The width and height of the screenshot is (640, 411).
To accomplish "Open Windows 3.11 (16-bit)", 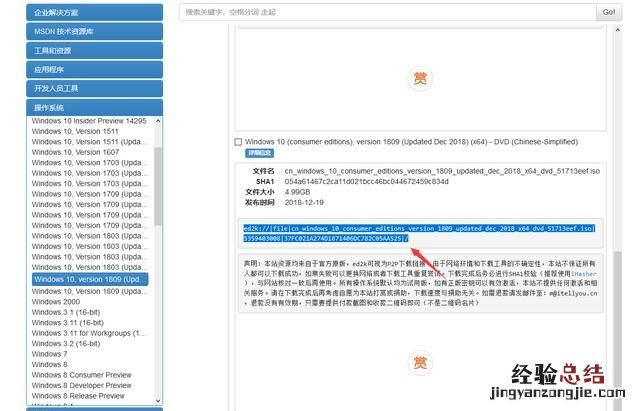I will (x=68, y=322).
